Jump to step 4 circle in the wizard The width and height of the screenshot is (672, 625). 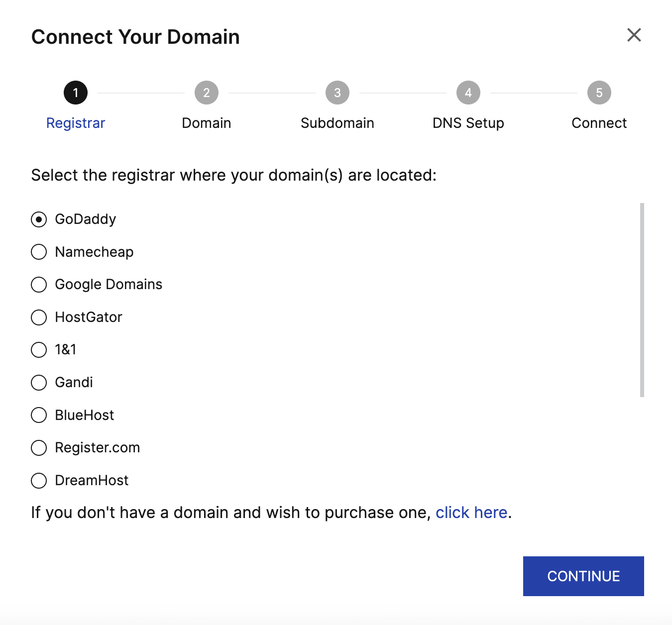468,93
